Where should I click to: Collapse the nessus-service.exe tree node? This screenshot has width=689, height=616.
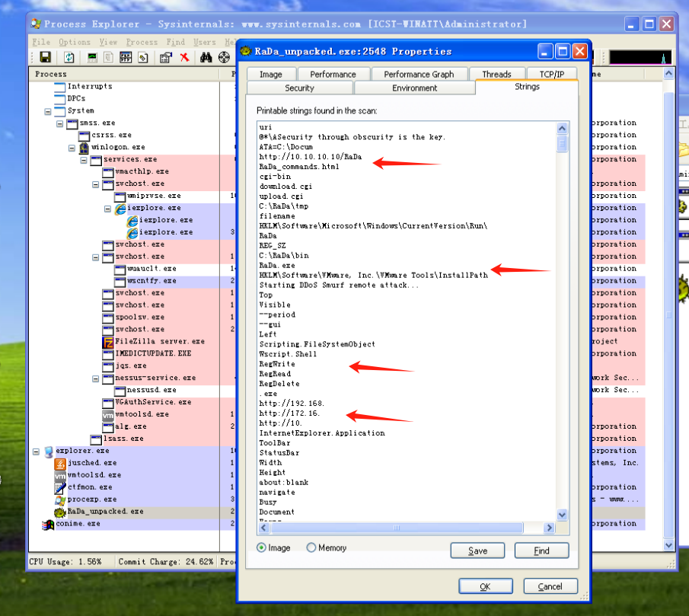[95, 378]
